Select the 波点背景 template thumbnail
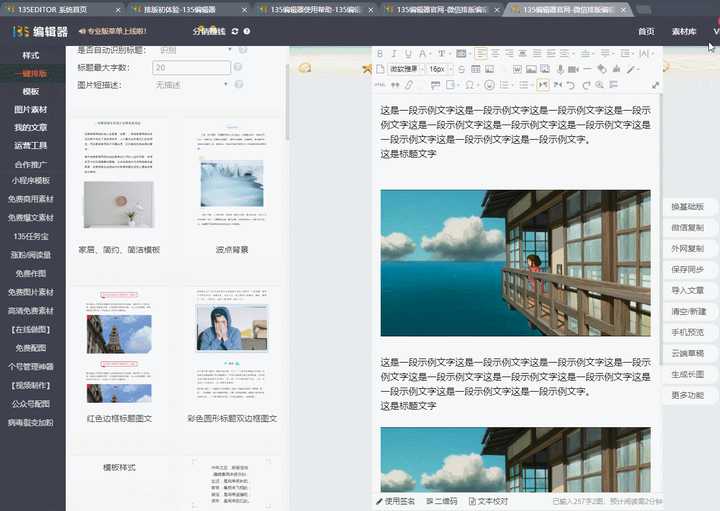The image size is (720, 511). pos(232,186)
